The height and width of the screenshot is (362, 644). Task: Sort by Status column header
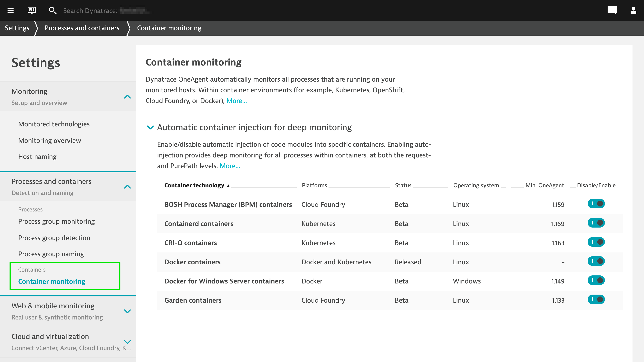click(x=403, y=185)
